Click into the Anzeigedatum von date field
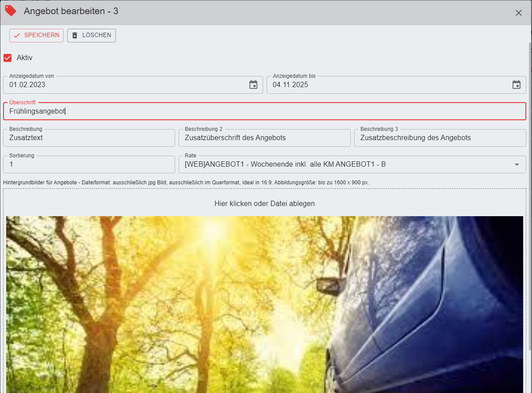This screenshot has width=532, height=393. pyautogui.click(x=124, y=85)
